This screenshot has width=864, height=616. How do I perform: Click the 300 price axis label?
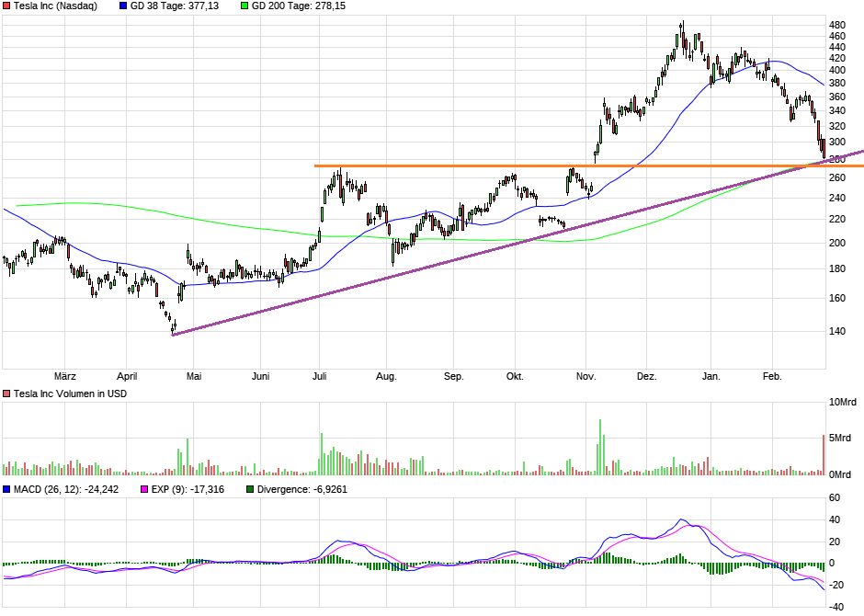837,143
